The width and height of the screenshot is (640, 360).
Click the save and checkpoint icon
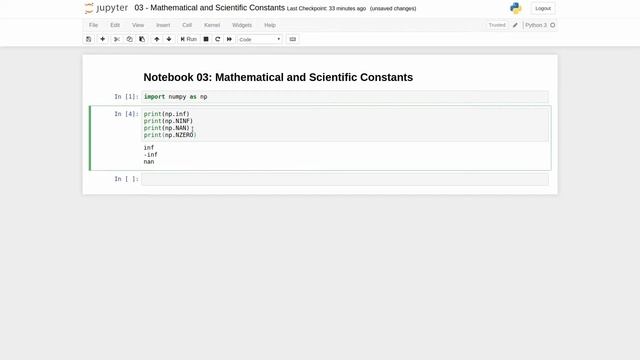coord(89,39)
